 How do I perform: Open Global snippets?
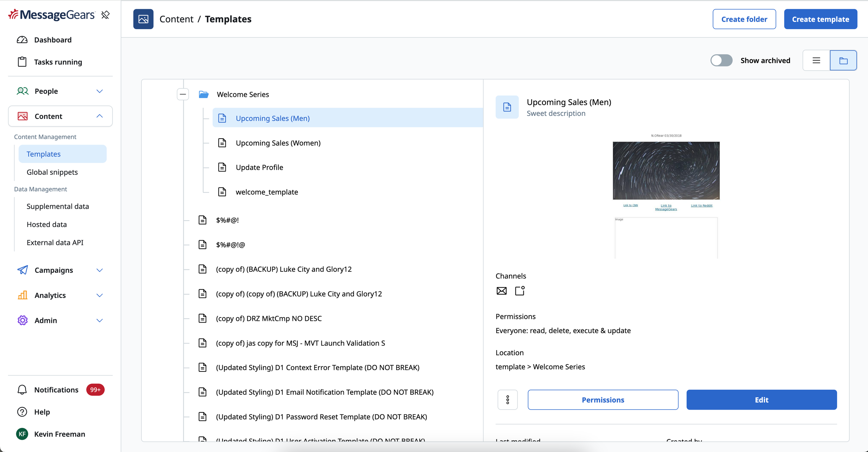pos(52,172)
